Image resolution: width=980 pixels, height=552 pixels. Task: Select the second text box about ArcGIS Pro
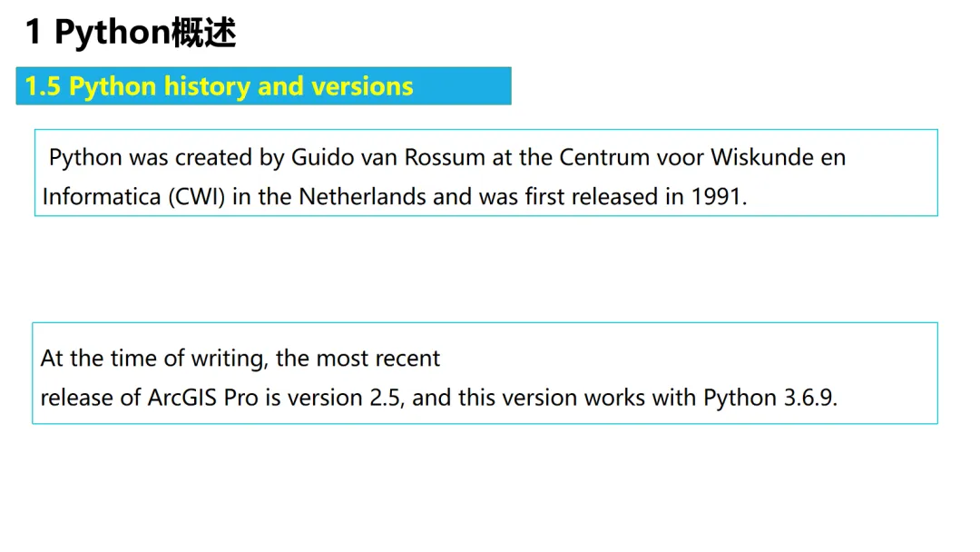point(485,373)
